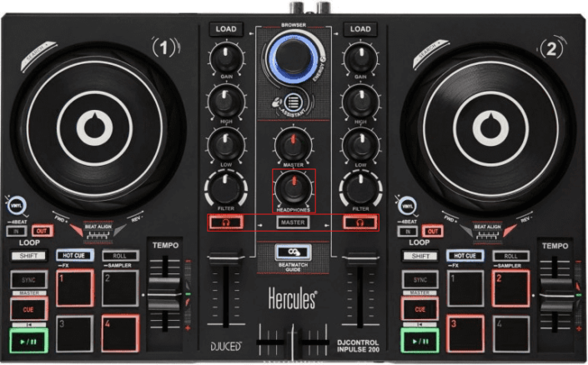Click the LOAD button for deck 2
Screen dimensions: 588x365
point(360,29)
